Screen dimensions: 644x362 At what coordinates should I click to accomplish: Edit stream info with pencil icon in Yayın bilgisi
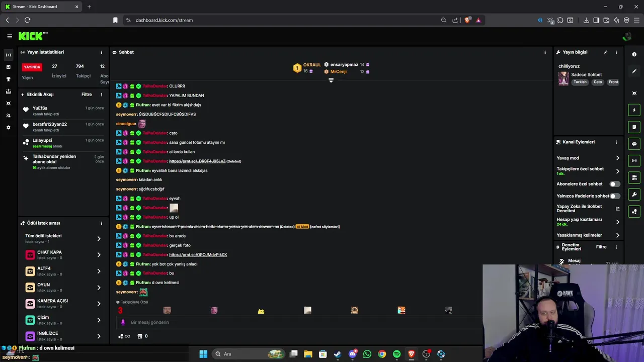pyautogui.click(x=605, y=52)
